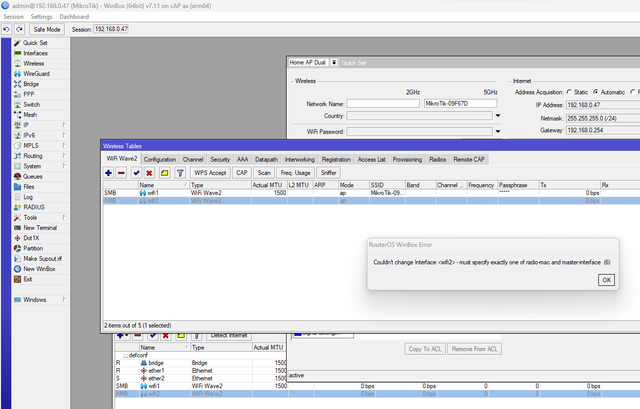Open Quick Set in the sidebar
The image size is (640, 409).
tap(35, 43)
